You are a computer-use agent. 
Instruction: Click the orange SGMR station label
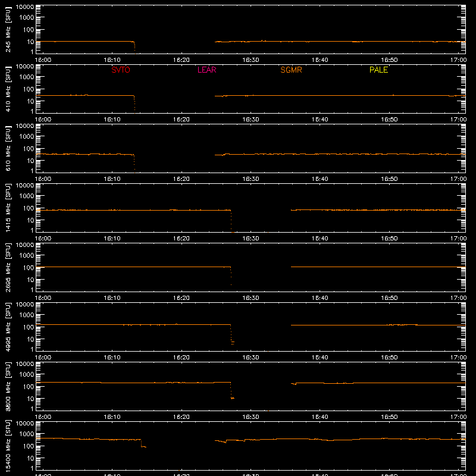291,70
